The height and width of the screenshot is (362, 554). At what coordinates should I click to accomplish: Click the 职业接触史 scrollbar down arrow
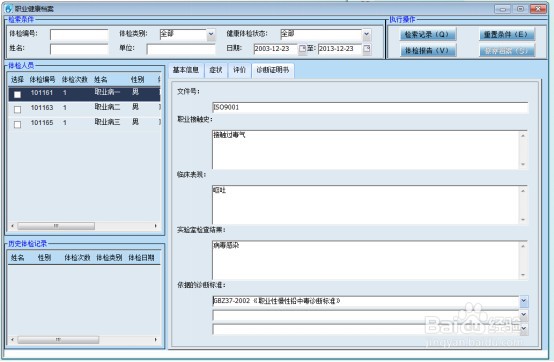point(523,164)
